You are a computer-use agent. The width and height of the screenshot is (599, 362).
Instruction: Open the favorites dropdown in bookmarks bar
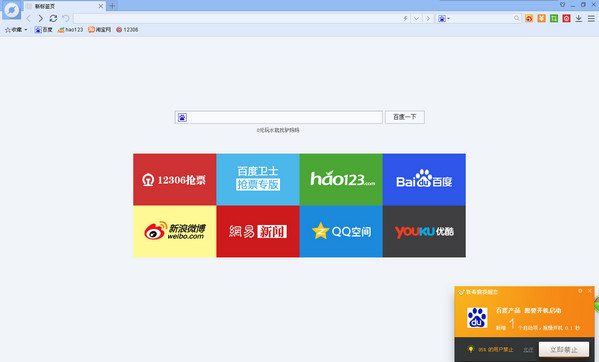coord(16,29)
